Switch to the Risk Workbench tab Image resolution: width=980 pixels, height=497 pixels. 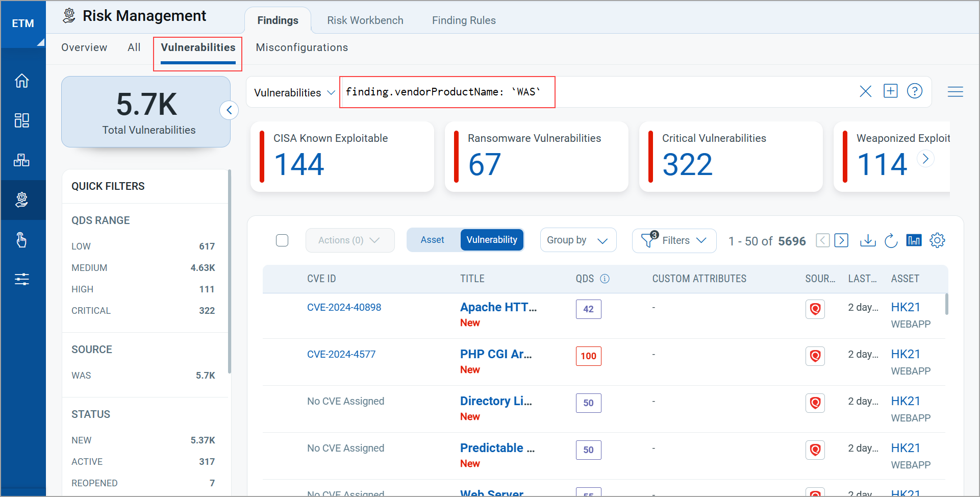[x=365, y=20]
